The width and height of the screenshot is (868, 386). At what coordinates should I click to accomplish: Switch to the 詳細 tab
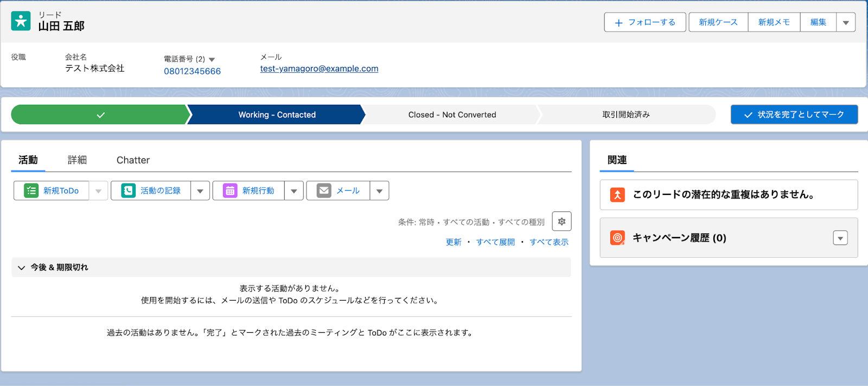(x=77, y=160)
